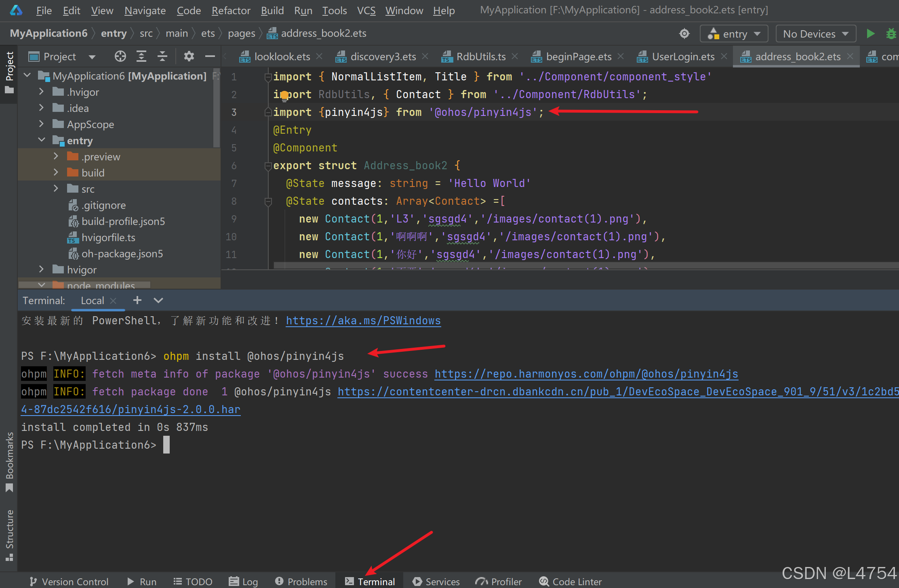Open the aka.ms/PSWindows link
Screen dimensions: 899x588
(x=363, y=321)
